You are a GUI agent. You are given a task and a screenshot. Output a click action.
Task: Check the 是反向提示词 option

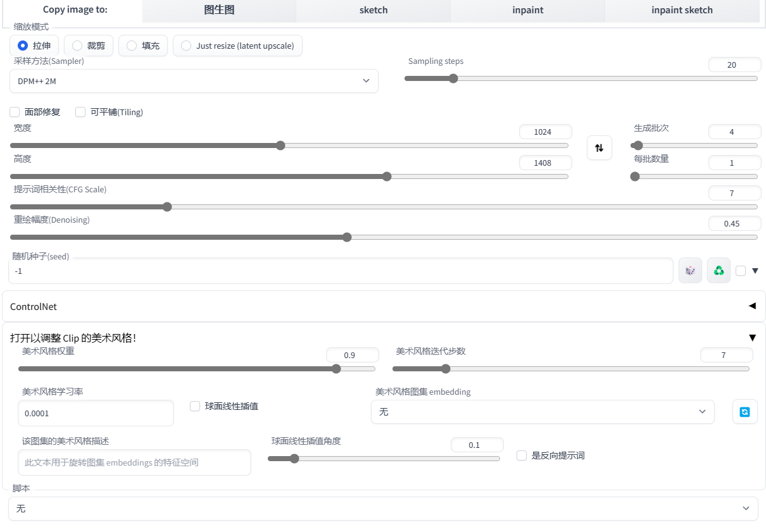pos(522,455)
